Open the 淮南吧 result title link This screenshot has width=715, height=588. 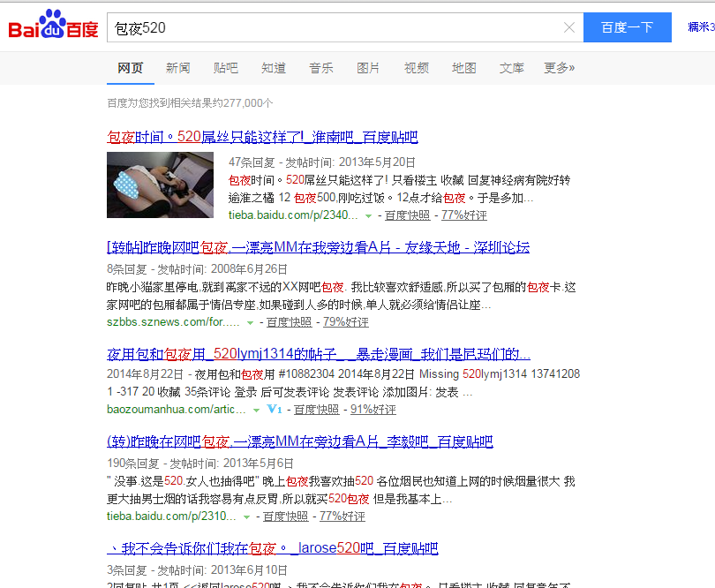coord(262,137)
